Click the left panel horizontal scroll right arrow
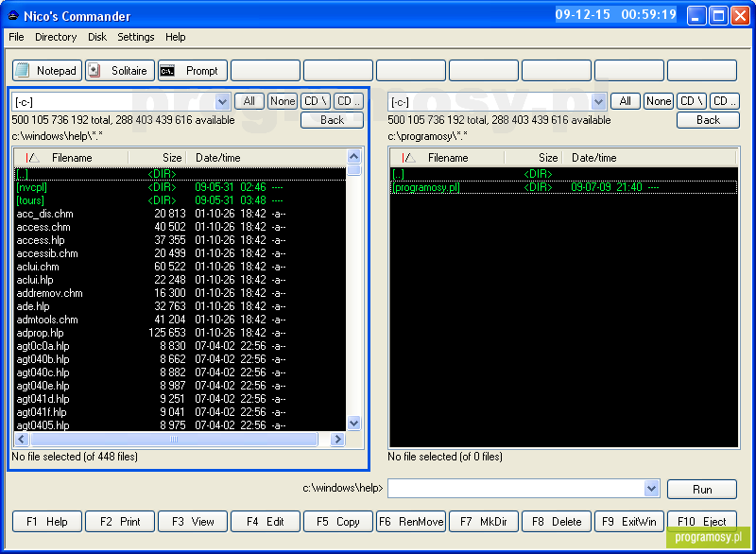This screenshot has height=554, width=756. tap(337, 439)
